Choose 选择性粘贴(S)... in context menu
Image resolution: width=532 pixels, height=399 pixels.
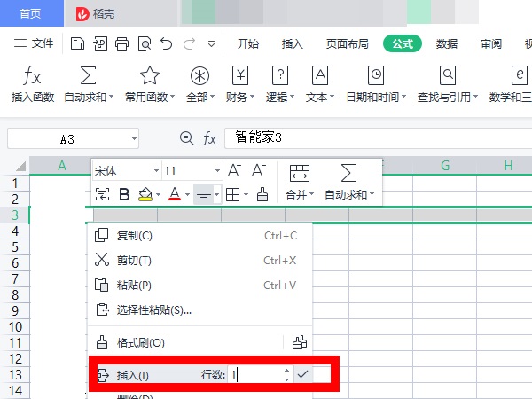(x=154, y=310)
